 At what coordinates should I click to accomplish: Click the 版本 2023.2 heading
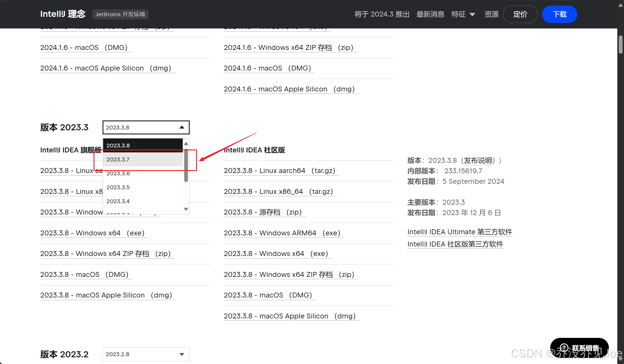click(64, 354)
